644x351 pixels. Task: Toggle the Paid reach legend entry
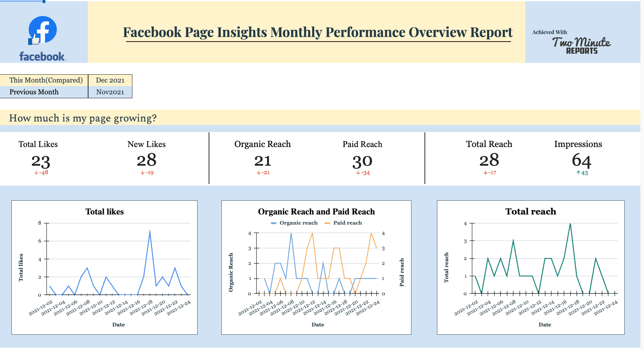click(343, 223)
